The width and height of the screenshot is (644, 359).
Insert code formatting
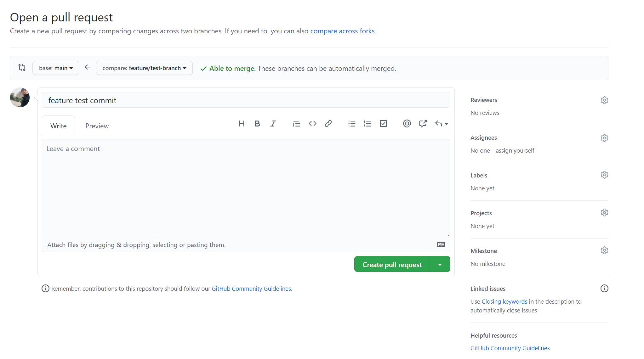tap(312, 124)
